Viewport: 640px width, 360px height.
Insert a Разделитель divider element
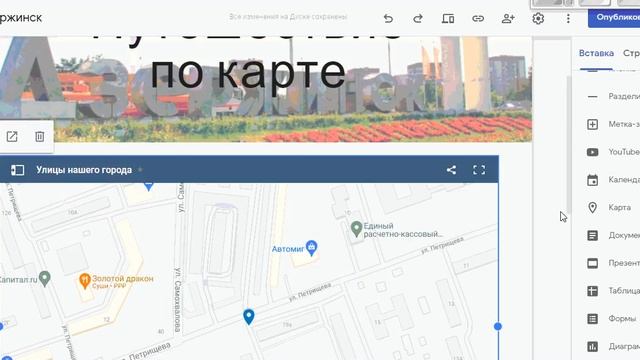tap(613, 96)
